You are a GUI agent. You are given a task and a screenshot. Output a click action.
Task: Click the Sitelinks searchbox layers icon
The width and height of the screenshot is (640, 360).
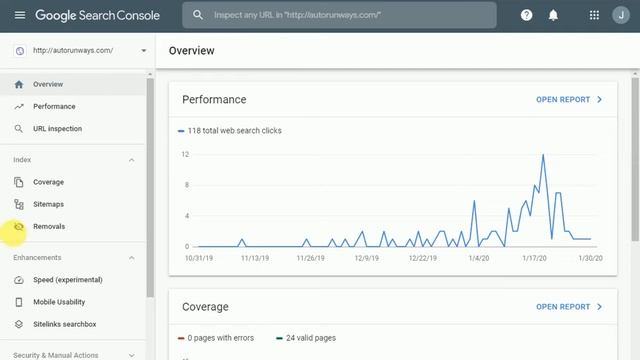pos(19,324)
